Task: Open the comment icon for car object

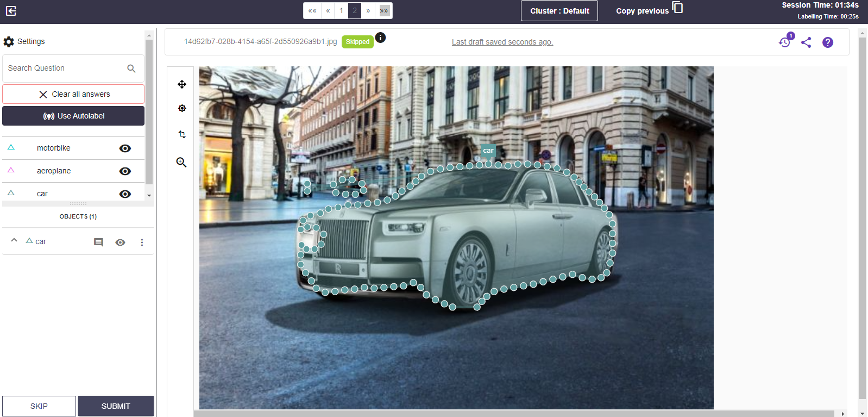Action: pyautogui.click(x=98, y=242)
